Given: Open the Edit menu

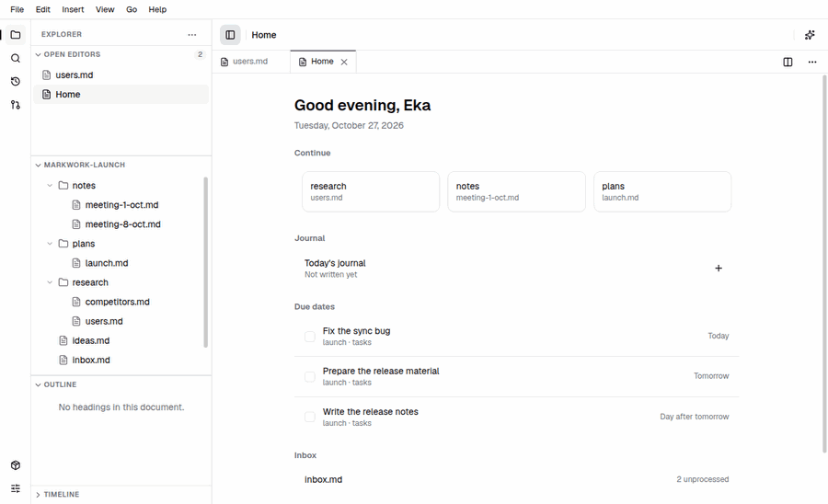Looking at the screenshot, I should click(x=42, y=9).
